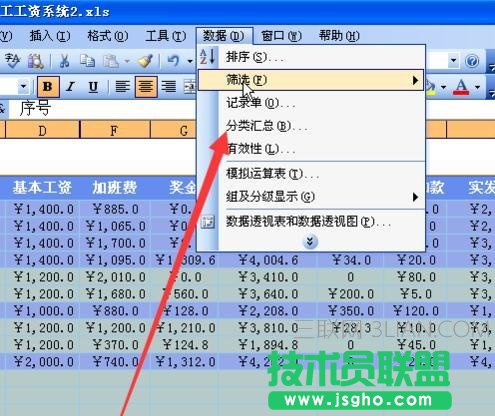Open the 帮助(H) menu
The width and height of the screenshot is (495, 416).
click(339, 36)
